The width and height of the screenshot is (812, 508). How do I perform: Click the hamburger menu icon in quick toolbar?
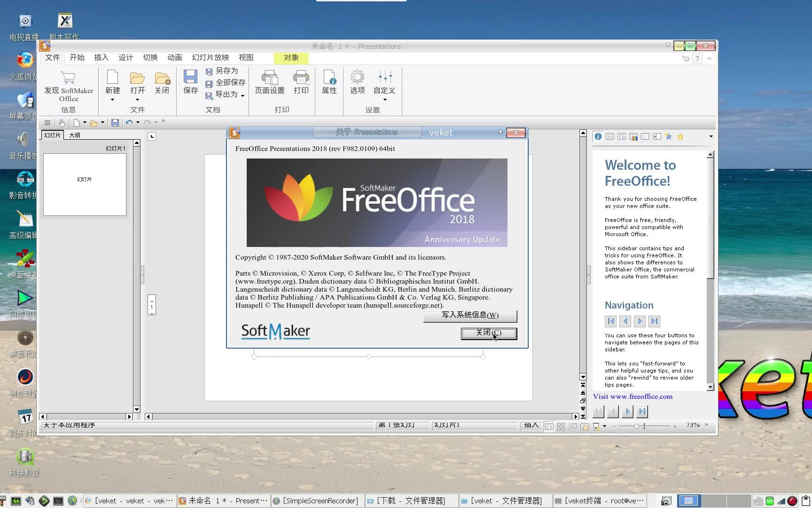pyautogui.click(x=47, y=123)
